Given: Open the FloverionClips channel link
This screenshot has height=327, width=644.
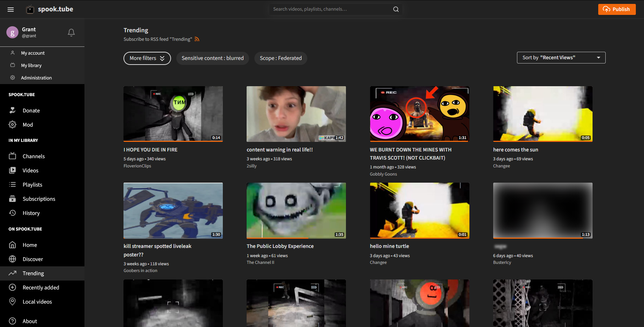Looking at the screenshot, I should [x=137, y=166].
